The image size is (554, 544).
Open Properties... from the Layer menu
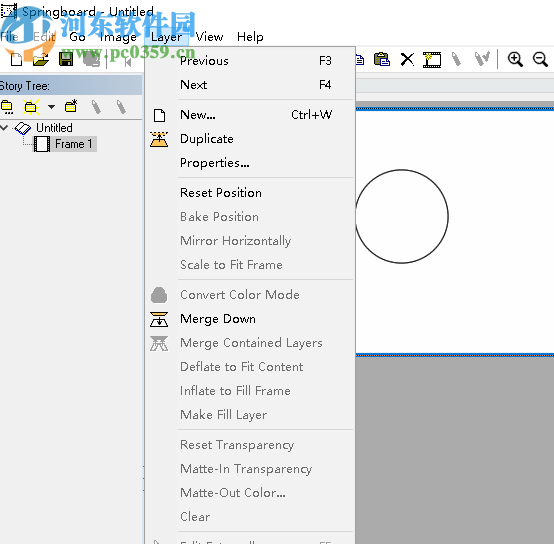249,163
